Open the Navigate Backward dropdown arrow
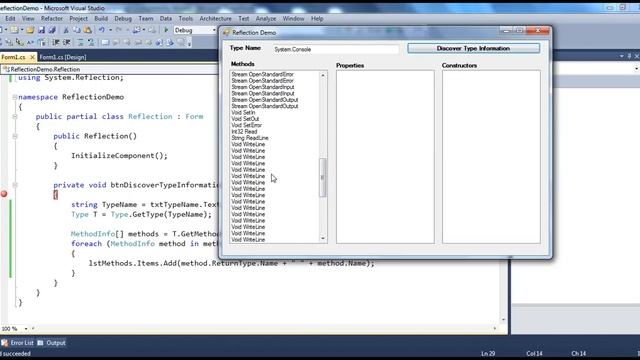This screenshot has height=360, width=640. click(x=144, y=30)
